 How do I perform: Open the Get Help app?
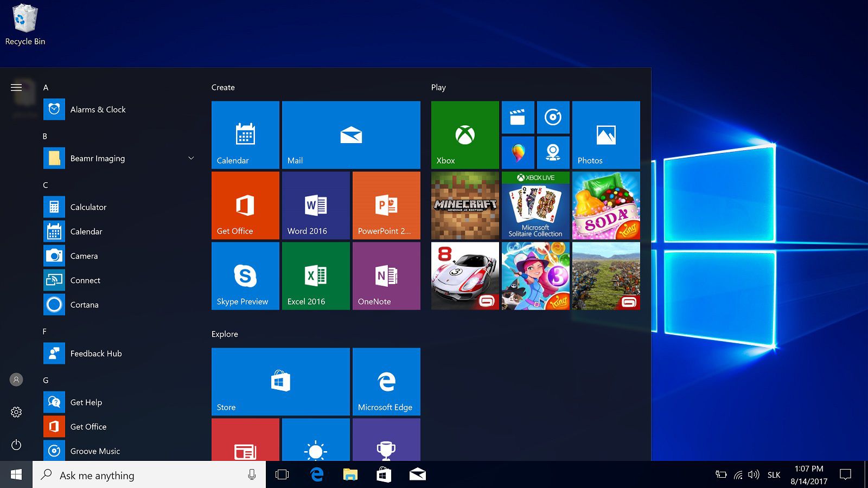(x=119, y=402)
